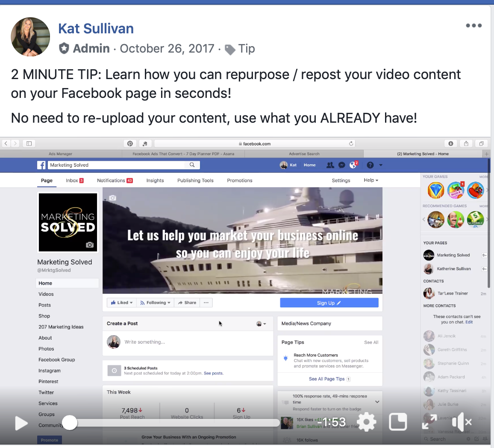This screenshot has height=448, width=494.
Task: Change page profile picture camera icon
Action: [x=90, y=245]
